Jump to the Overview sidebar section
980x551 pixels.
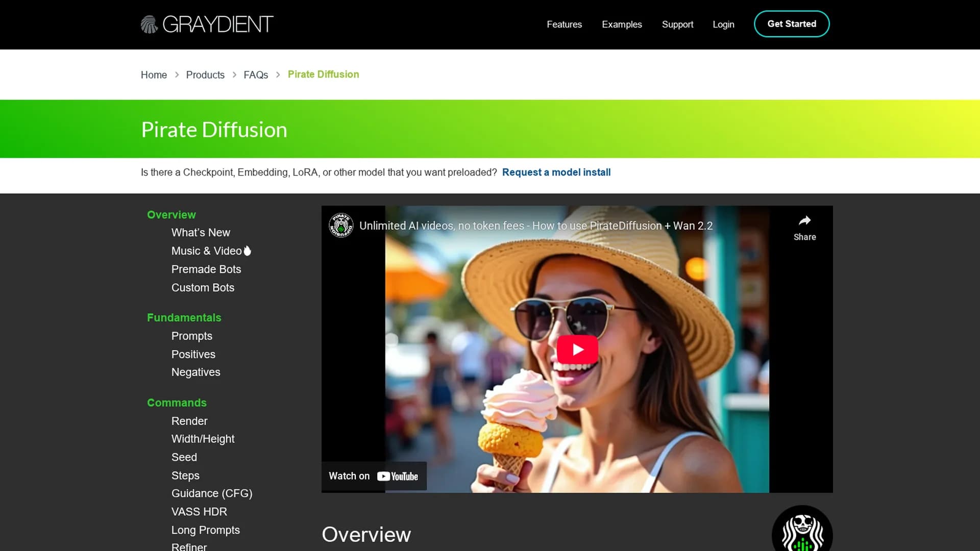coord(171,215)
